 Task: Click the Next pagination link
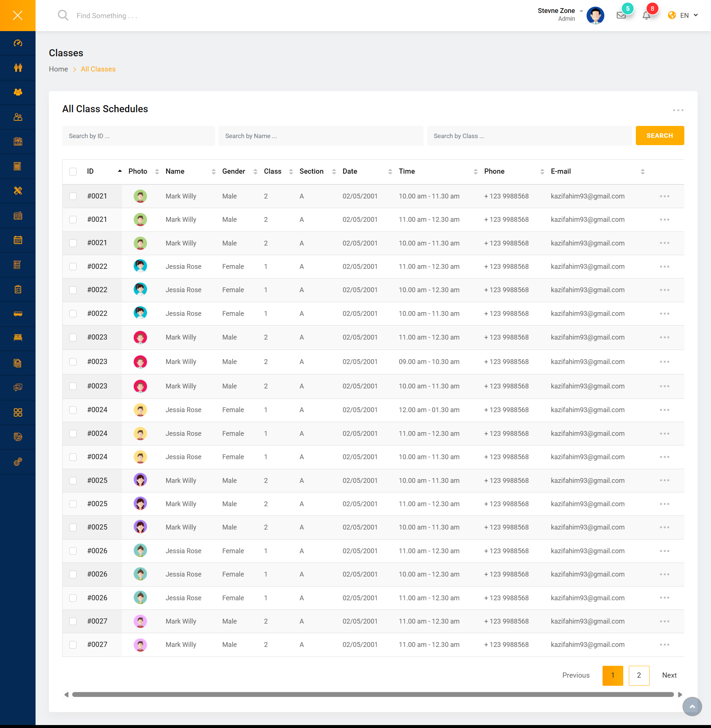tap(669, 675)
